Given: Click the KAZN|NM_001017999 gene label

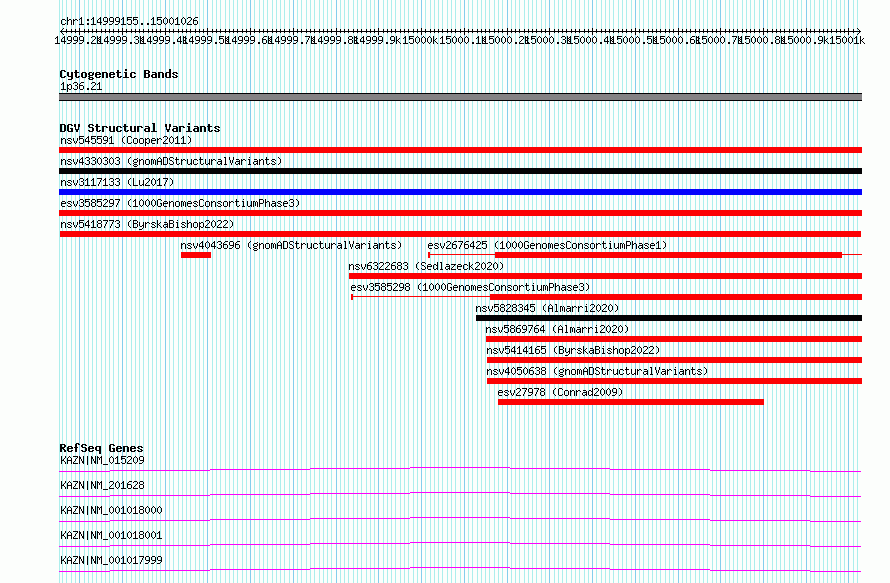Looking at the screenshot, I should click(111, 560).
